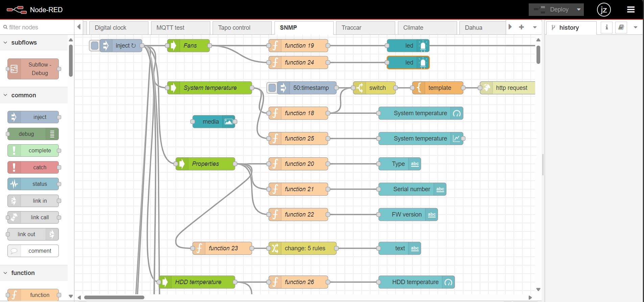Select the System temperature SNMP node
644x302 pixels.
tap(210, 88)
